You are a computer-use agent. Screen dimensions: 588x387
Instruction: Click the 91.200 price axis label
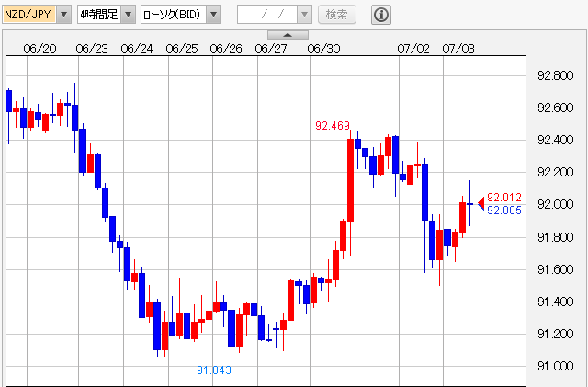click(x=555, y=334)
